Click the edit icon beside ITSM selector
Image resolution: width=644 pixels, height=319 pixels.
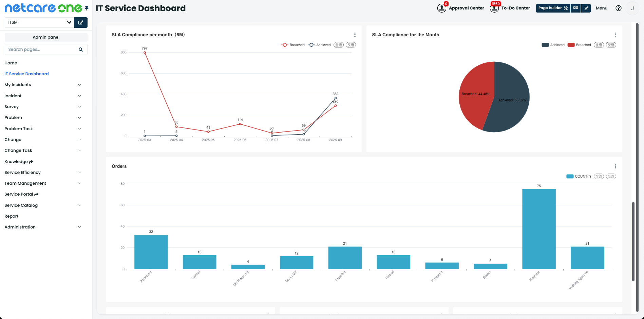[x=81, y=22]
